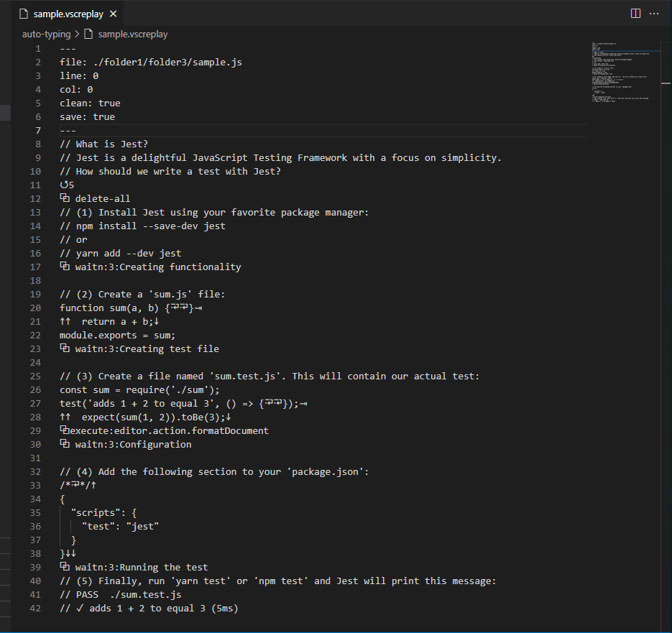
Task: Click the file icon in the editor tab
Action: coord(24,14)
